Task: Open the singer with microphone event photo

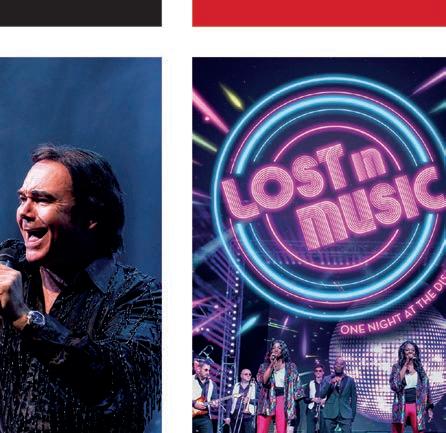Action: tap(81, 245)
